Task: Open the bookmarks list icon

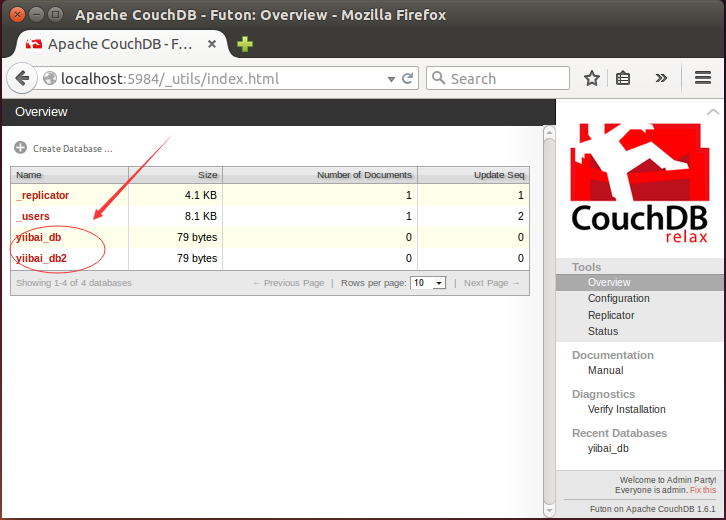Action: pyautogui.click(x=623, y=79)
